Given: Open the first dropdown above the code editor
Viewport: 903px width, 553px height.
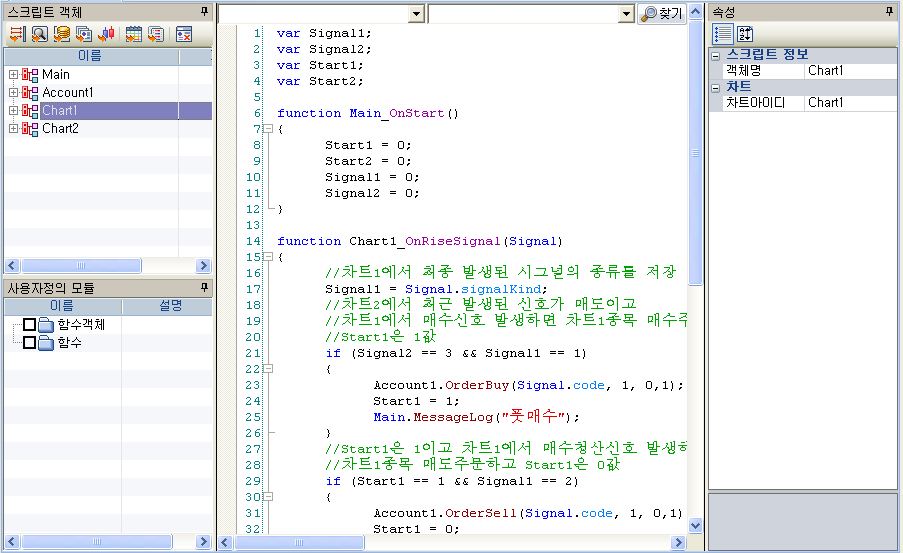Looking at the screenshot, I should (x=416, y=14).
